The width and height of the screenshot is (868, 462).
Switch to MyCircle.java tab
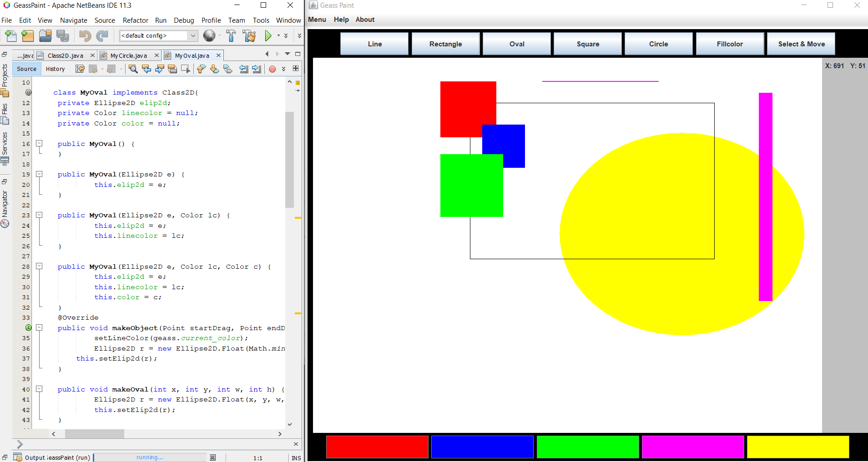129,55
